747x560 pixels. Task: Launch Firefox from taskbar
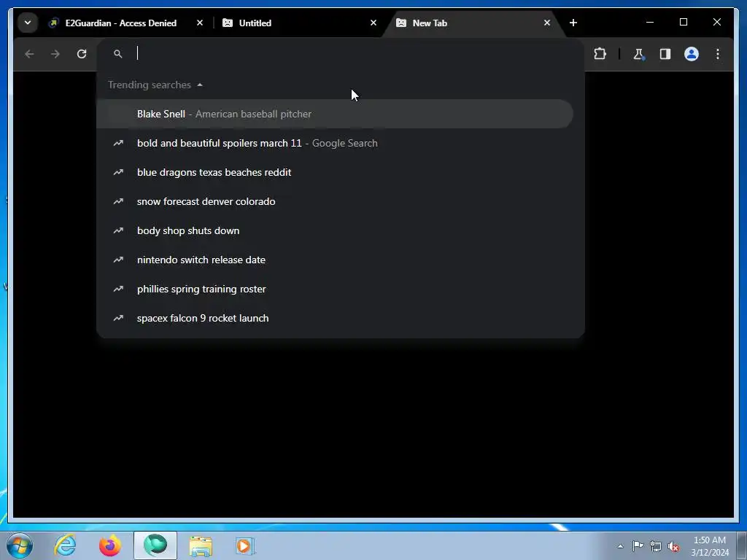[x=110, y=545]
